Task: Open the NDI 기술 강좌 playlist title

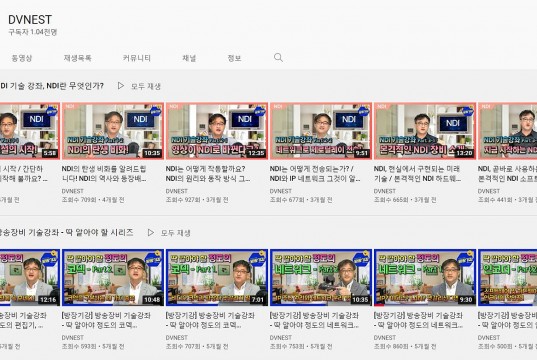Action: click(x=52, y=86)
